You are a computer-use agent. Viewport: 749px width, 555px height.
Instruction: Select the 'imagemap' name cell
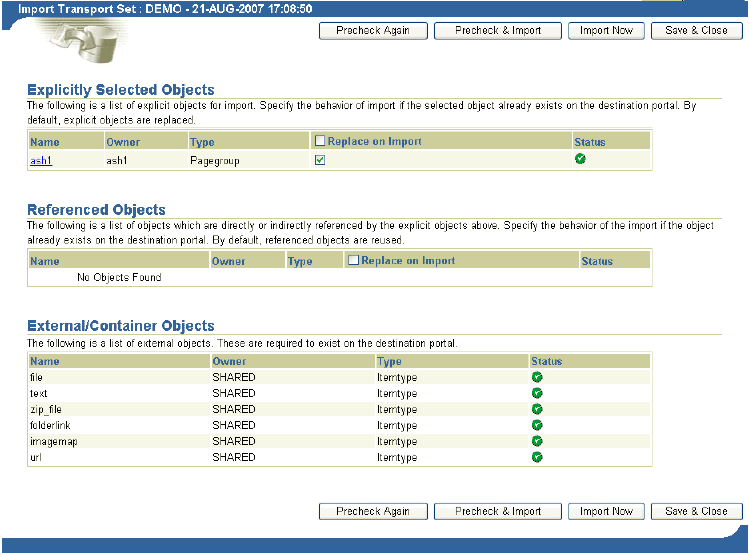click(54, 442)
